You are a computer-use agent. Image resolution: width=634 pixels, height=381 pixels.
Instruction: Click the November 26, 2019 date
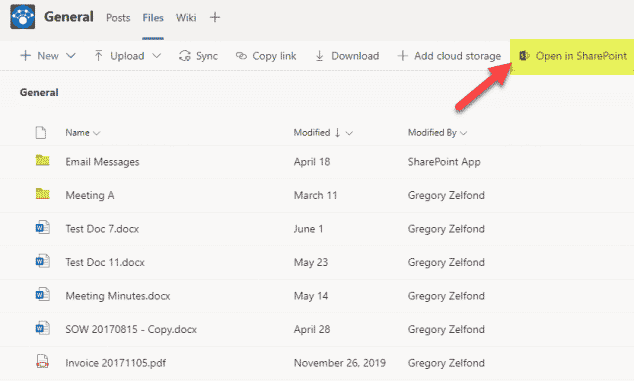(x=340, y=363)
